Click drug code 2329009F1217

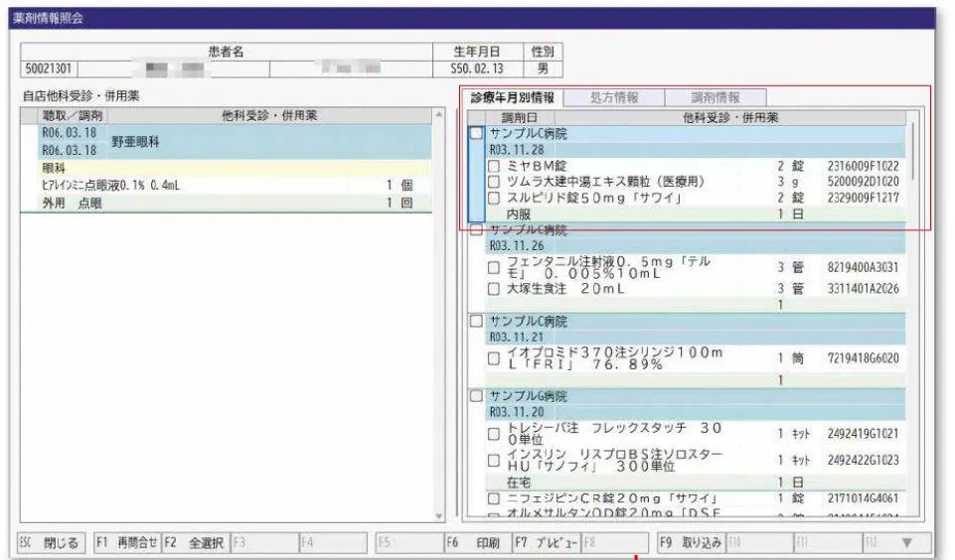pyautogui.click(x=863, y=198)
